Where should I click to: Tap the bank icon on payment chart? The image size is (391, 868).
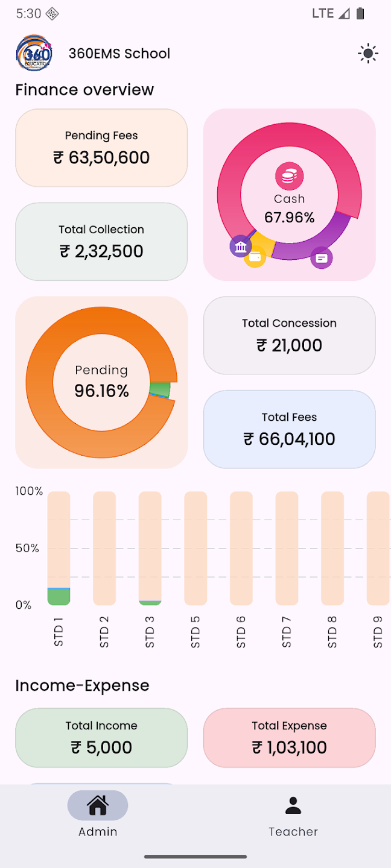click(241, 246)
